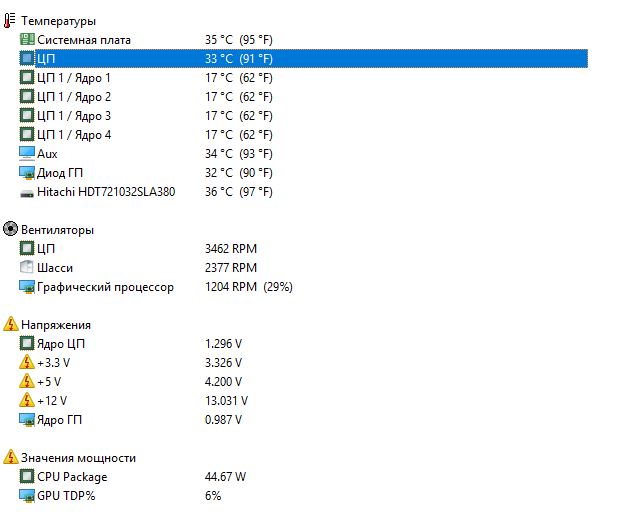Screen dimensions: 638x519
Task: Click the fan icon beside Вентиляторы
Action: tap(10, 230)
